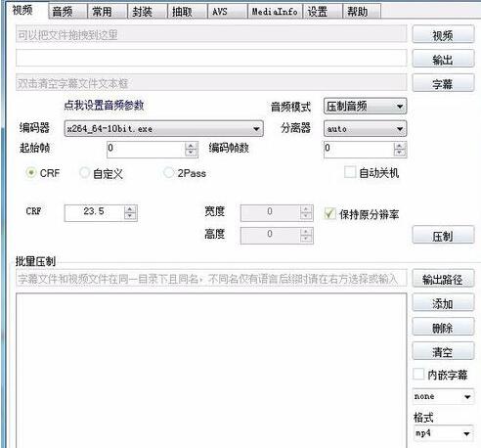This screenshot has width=481, height=448.
Task: Increase the CRF value
Action: click(130, 209)
